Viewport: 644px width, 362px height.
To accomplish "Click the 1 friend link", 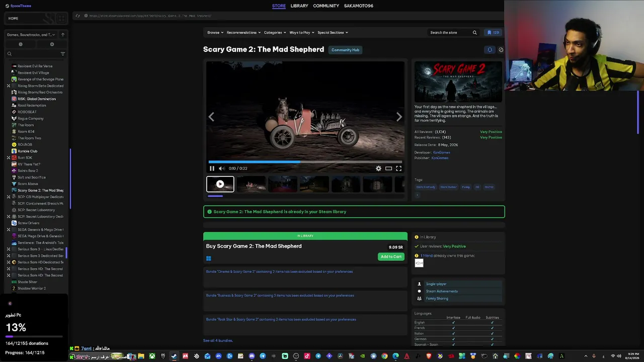I will point(427,256).
